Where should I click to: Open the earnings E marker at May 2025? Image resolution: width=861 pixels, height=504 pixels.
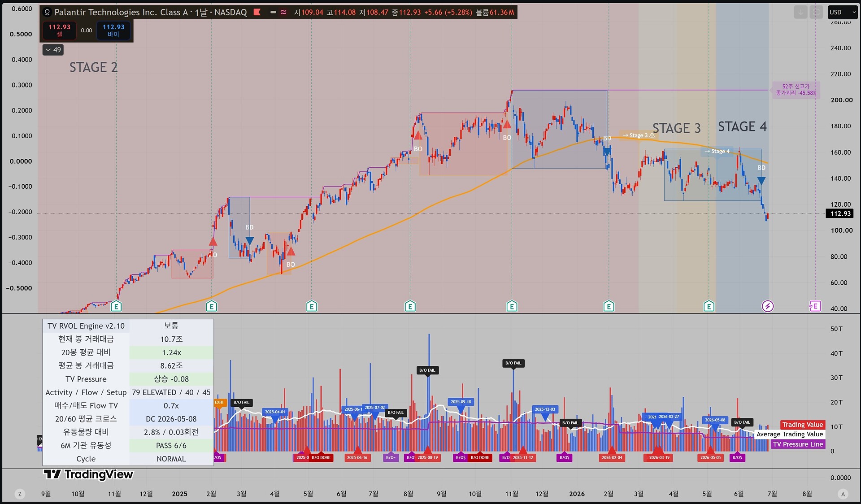coord(312,306)
